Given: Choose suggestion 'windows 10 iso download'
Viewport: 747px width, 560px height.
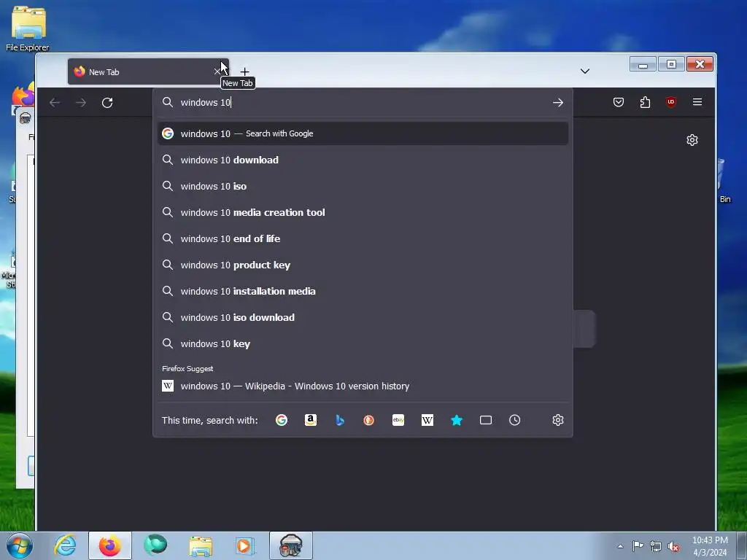Looking at the screenshot, I should pos(363,317).
